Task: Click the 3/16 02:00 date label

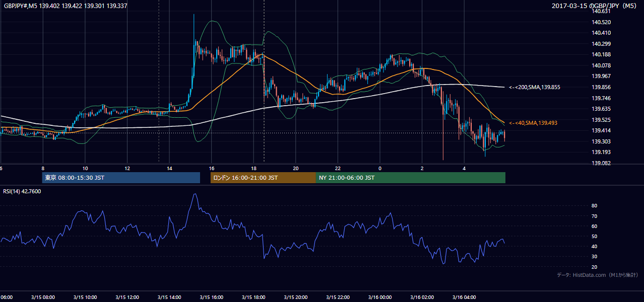Action: (x=422, y=297)
